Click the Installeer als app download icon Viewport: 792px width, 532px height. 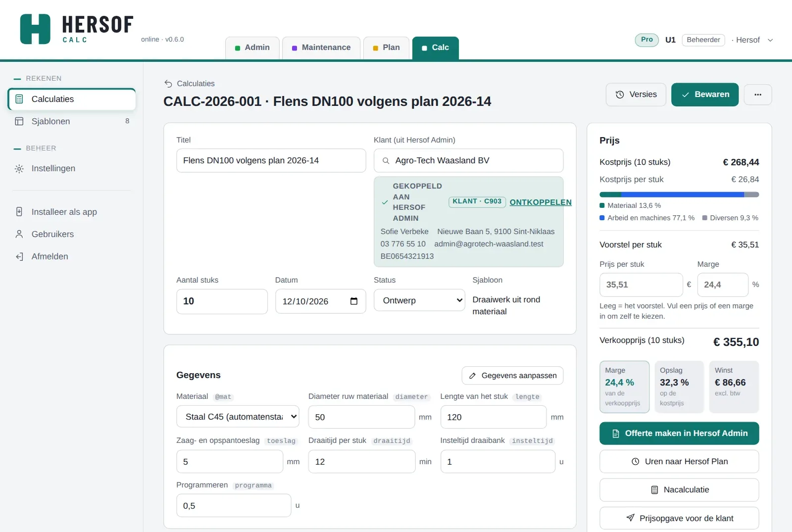point(19,212)
